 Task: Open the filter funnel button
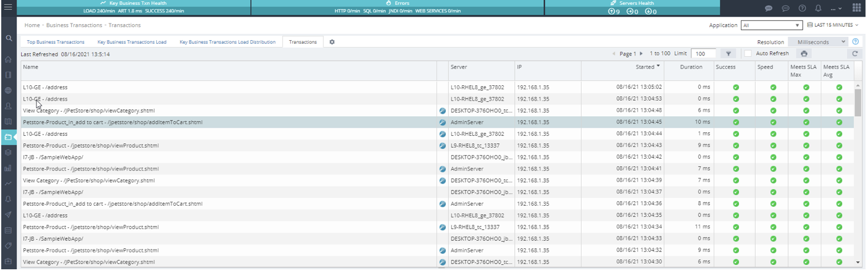pos(728,54)
